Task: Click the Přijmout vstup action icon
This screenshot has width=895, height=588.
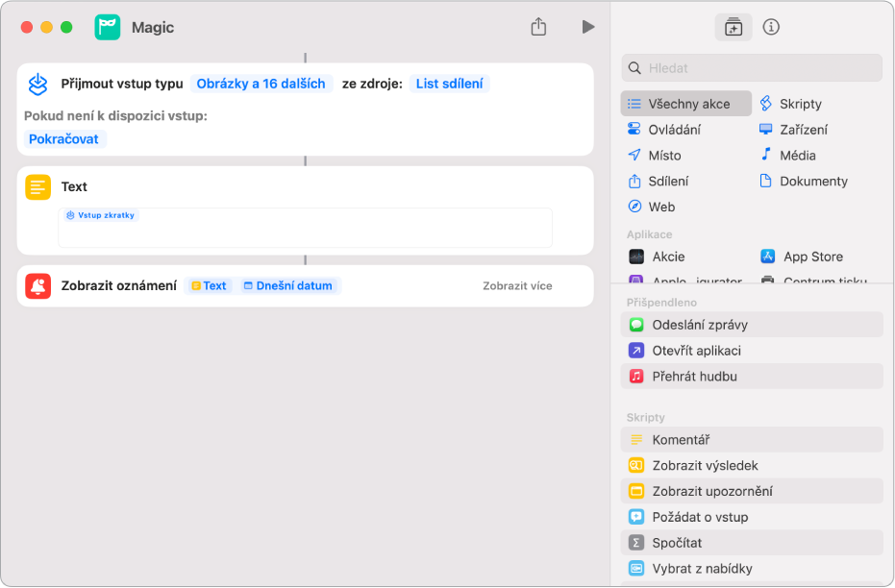Action: [x=37, y=84]
